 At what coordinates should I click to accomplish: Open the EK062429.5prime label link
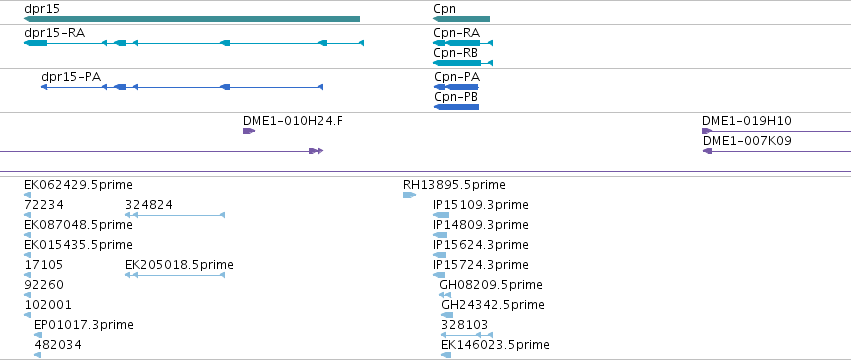click(78, 185)
